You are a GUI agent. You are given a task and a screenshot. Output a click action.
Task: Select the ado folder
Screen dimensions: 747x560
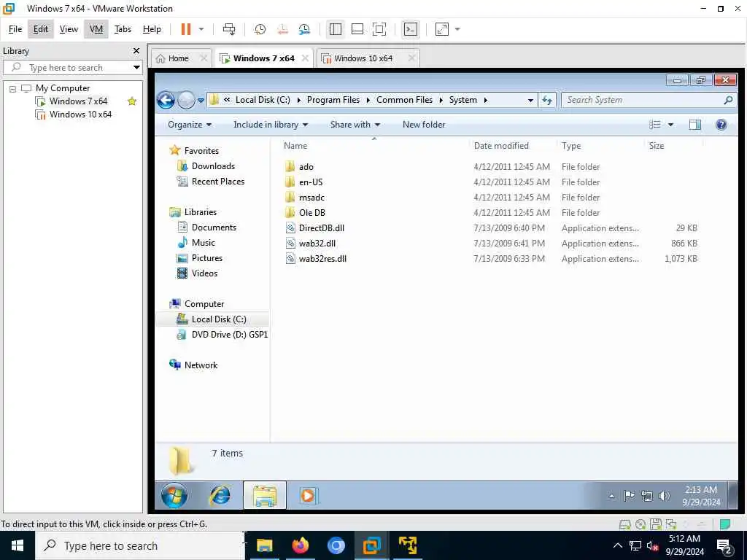[306, 167]
